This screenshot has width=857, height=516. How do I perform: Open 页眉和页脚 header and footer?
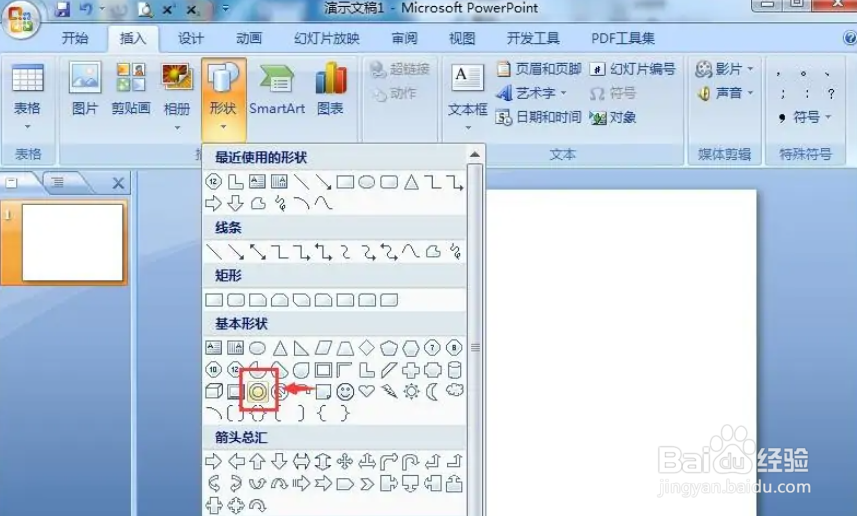[539, 69]
